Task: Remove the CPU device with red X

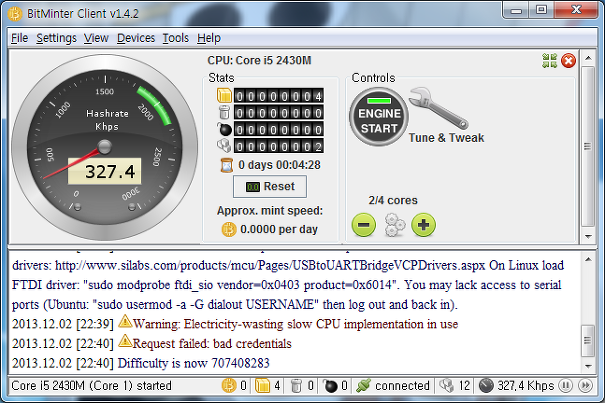Action: 568,61
